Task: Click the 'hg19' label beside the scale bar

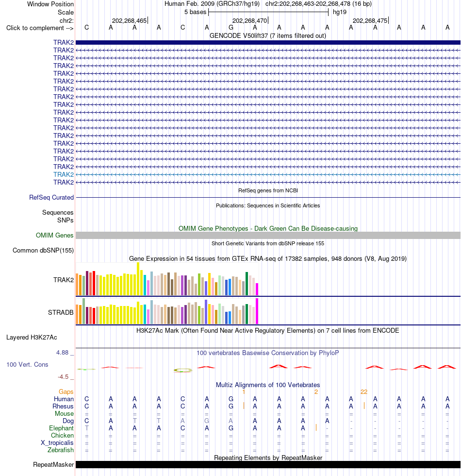Action: pyautogui.click(x=339, y=12)
